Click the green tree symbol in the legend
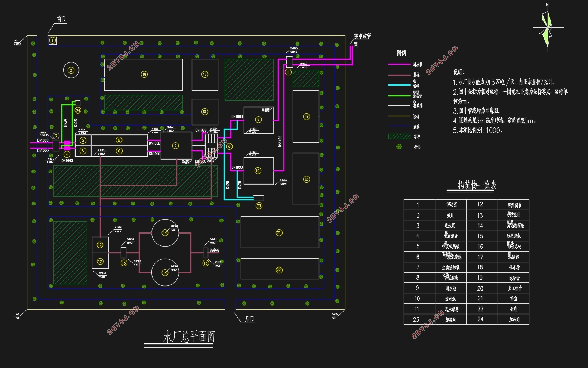This screenshot has width=588, height=368. [399, 146]
